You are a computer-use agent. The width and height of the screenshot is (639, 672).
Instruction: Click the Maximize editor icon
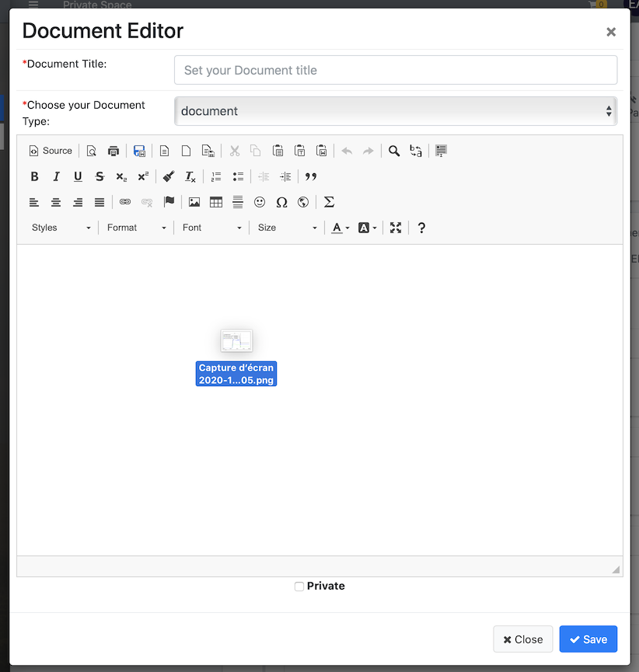coord(396,228)
